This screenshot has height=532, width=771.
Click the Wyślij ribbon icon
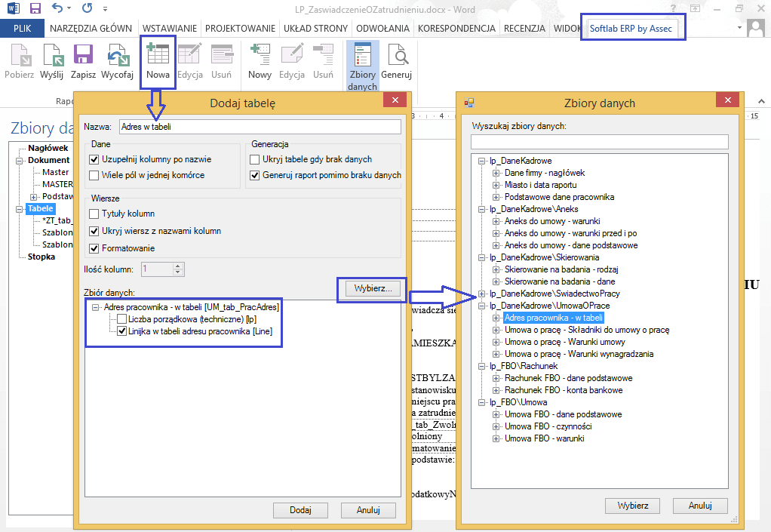(53, 54)
